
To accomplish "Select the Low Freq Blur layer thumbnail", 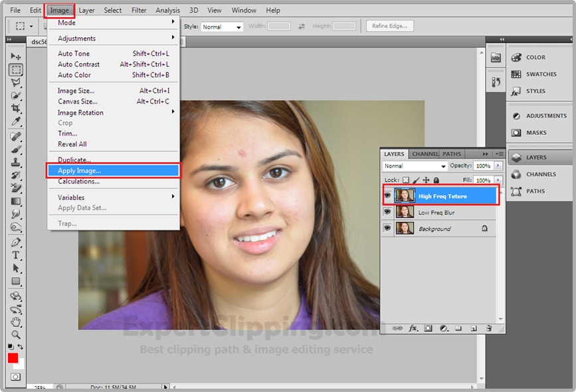I will (x=405, y=212).
